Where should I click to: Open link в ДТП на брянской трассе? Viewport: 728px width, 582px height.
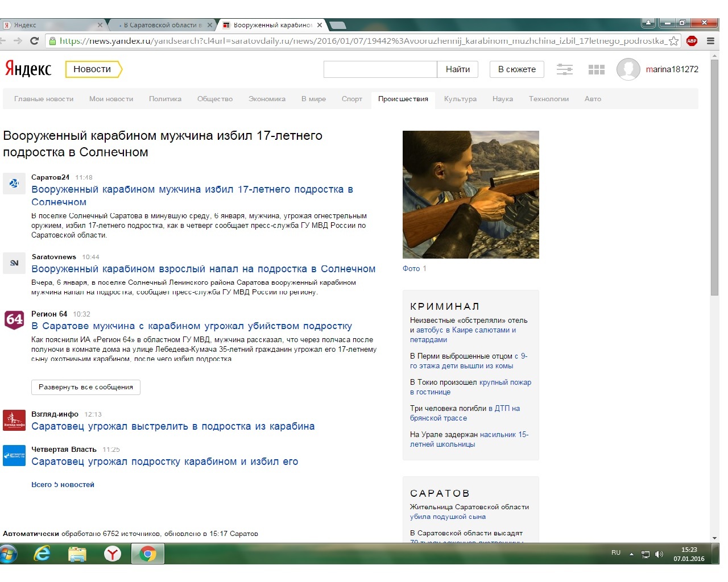click(465, 413)
